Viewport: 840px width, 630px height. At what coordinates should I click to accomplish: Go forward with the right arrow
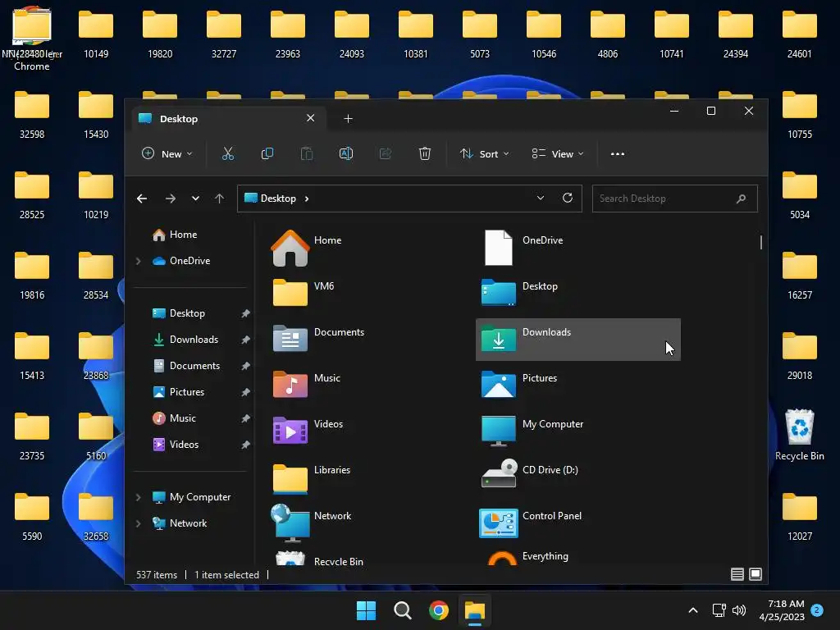[x=171, y=199]
